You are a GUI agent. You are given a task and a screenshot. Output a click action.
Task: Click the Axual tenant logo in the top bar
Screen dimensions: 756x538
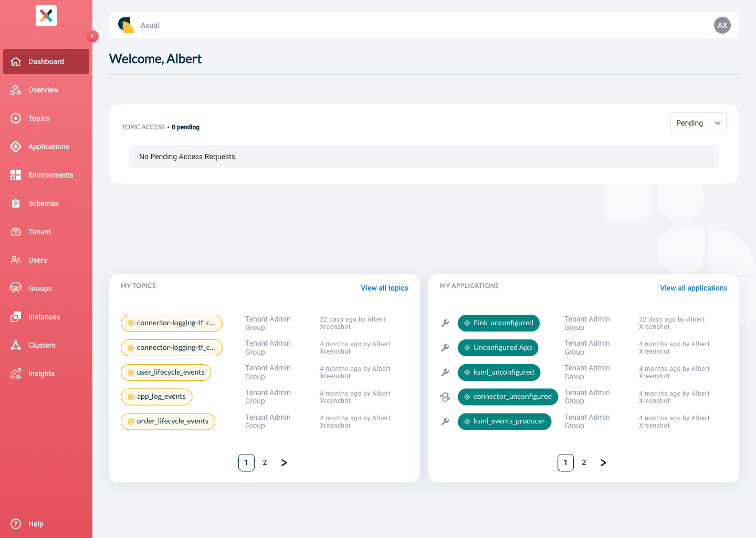pos(126,25)
